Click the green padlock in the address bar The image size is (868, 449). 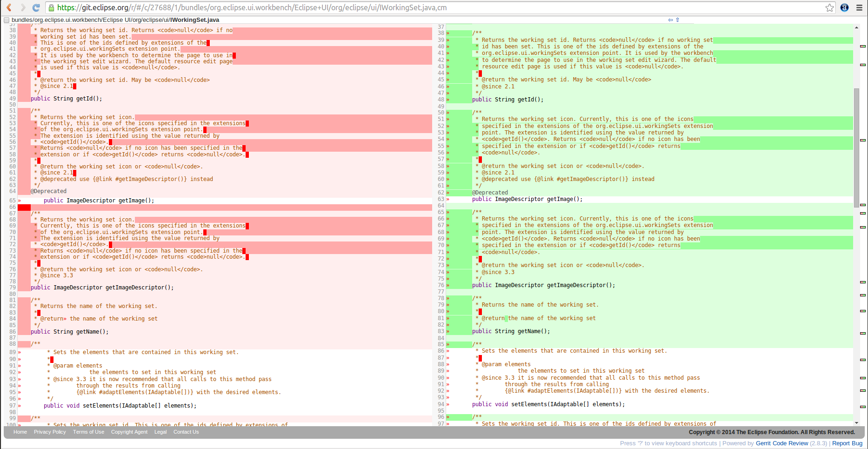pos(52,7)
